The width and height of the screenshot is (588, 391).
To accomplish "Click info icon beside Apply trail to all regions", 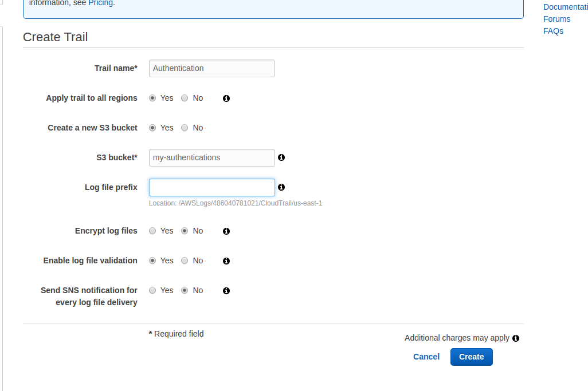I will click(226, 98).
